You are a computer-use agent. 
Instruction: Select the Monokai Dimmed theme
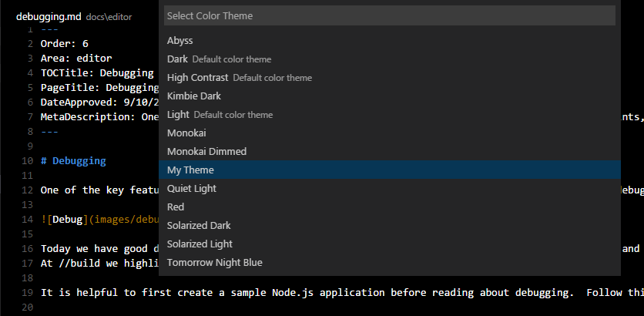[206, 151]
